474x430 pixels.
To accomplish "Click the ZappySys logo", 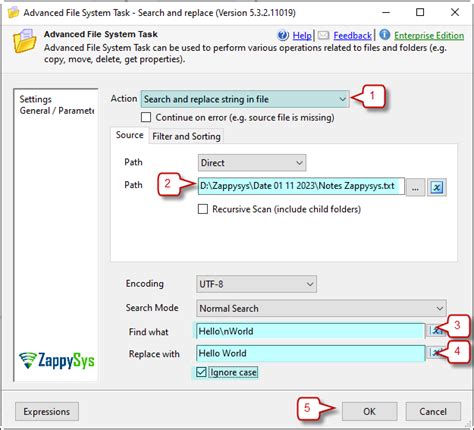I will tap(57, 361).
